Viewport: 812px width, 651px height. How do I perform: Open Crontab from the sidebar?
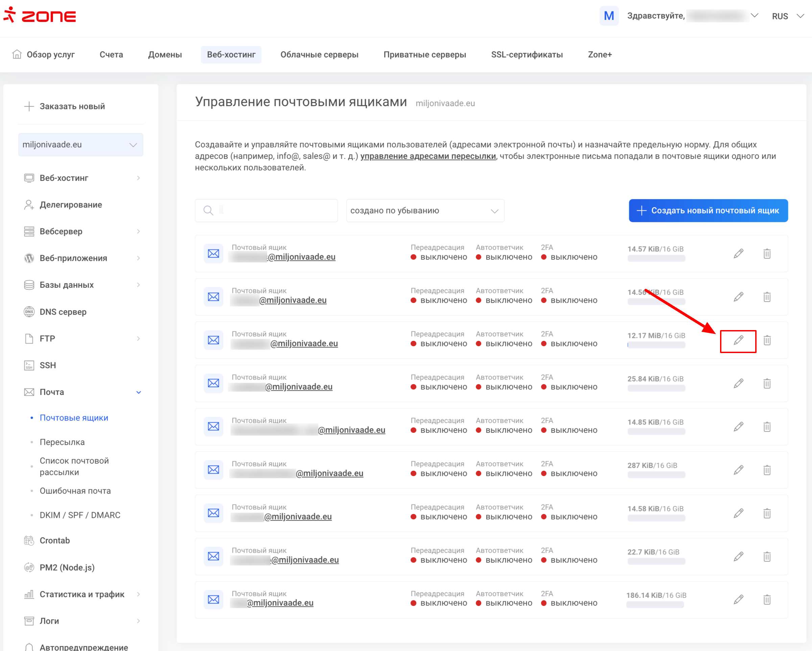[x=55, y=540]
